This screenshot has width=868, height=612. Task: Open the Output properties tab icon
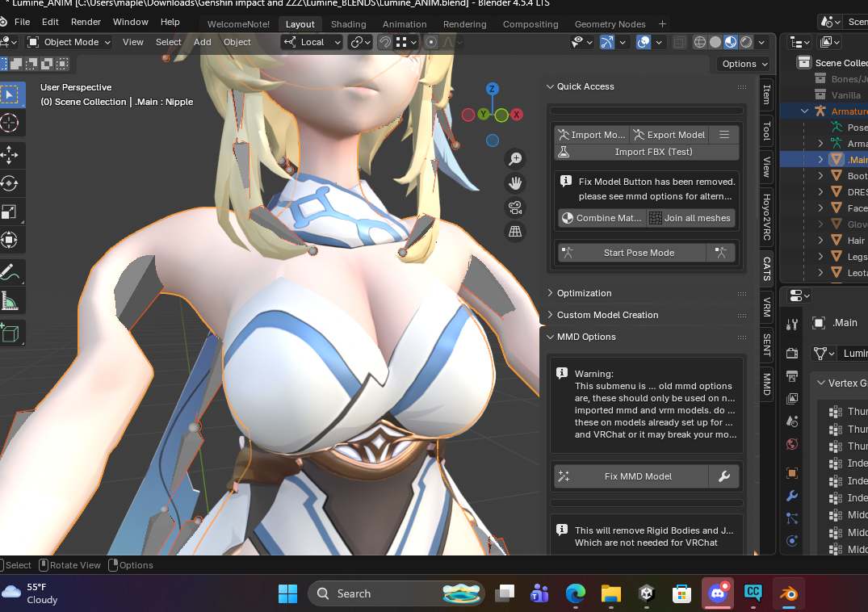792,375
